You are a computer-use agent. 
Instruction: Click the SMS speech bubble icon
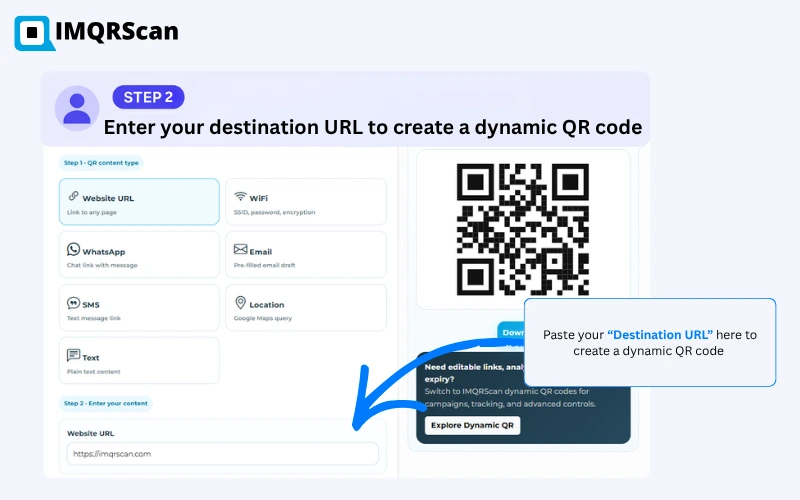(73, 303)
